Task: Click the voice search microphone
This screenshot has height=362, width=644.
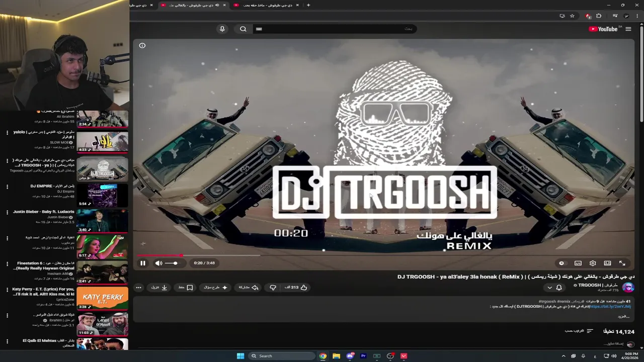Action: click(222, 29)
